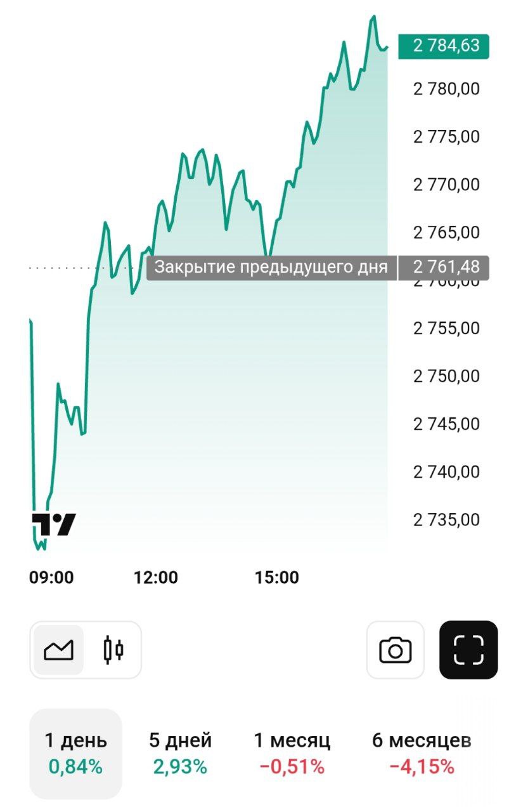Screen dimensions: 516x812
Task: Click the 09:00 time axis label
Action: (x=51, y=577)
